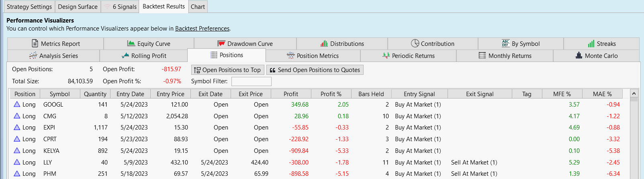This screenshot has height=179, width=644.
Task: Open the Distributions bar chart icon
Action: 324,43
